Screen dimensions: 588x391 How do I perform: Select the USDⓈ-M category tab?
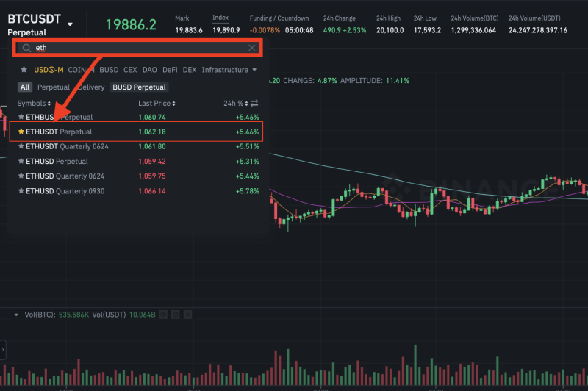(x=49, y=70)
